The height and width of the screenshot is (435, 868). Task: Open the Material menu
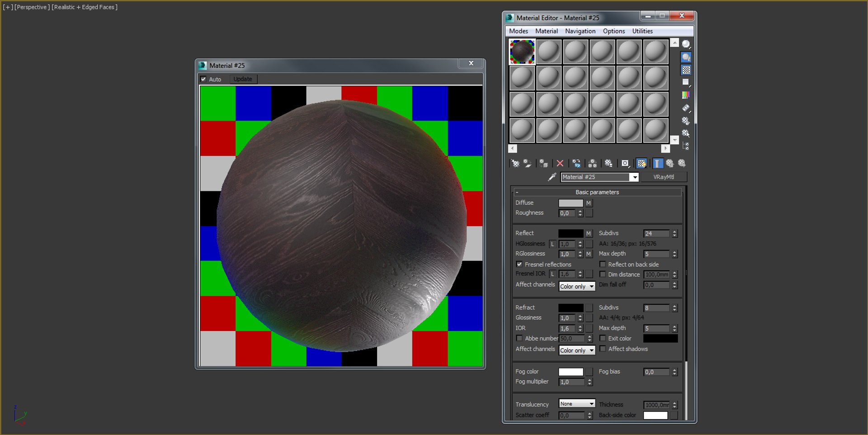pyautogui.click(x=547, y=31)
